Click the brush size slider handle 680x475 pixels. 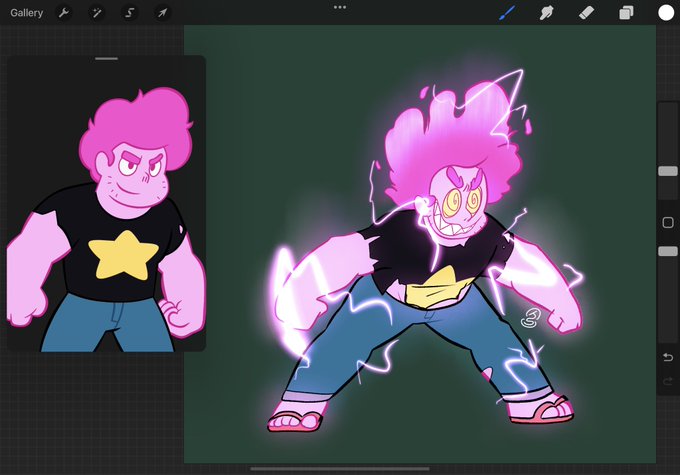pyautogui.click(x=668, y=171)
